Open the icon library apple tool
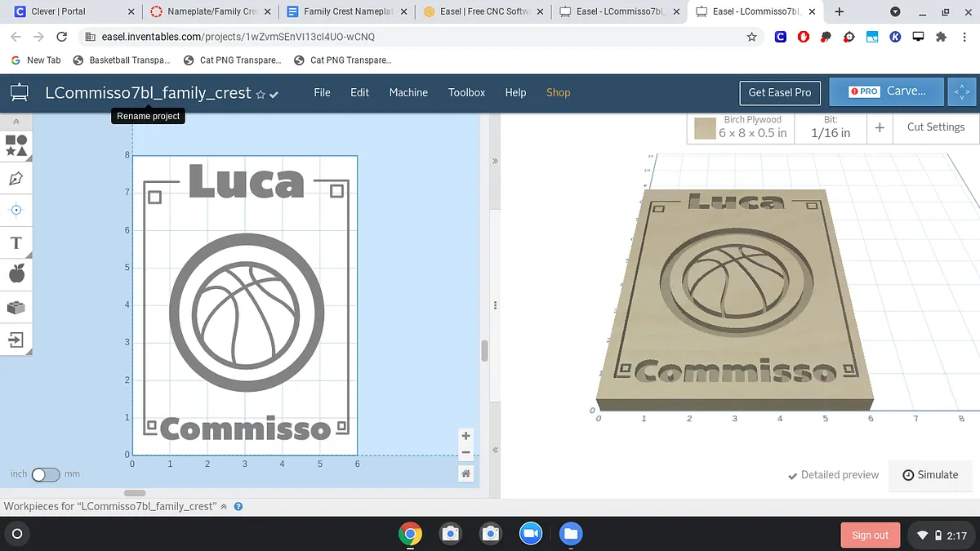Screen dimensions: 980x551 pos(16,273)
